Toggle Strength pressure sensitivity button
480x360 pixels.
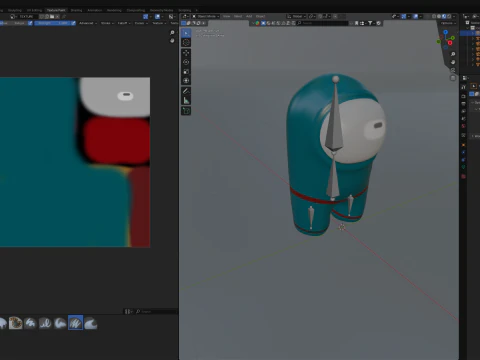point(73,23)
